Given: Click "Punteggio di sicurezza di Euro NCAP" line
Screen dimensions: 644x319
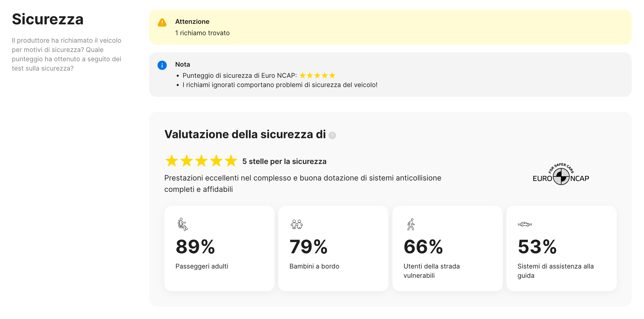Looking at the screenshot, I should pos(239,75).
